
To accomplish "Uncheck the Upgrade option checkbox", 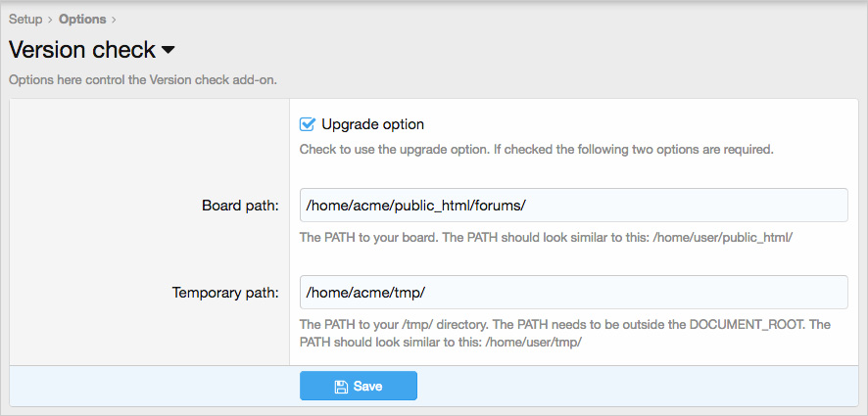I will pos(308,124).
